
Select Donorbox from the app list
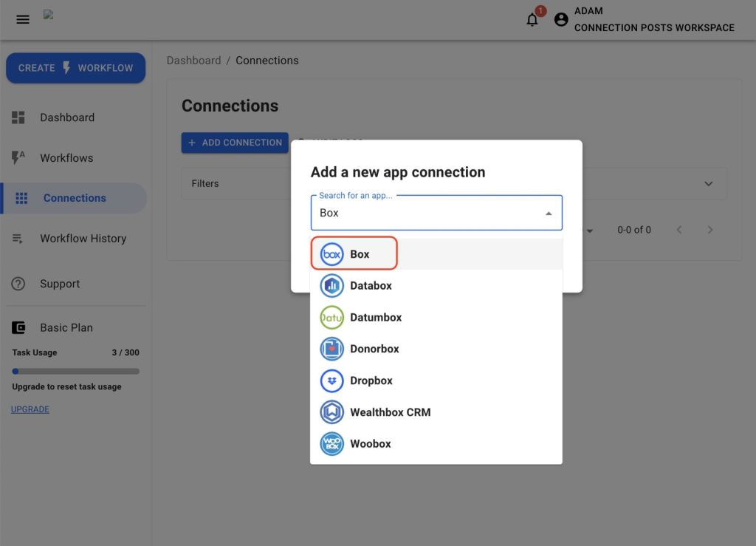[436, 349]
